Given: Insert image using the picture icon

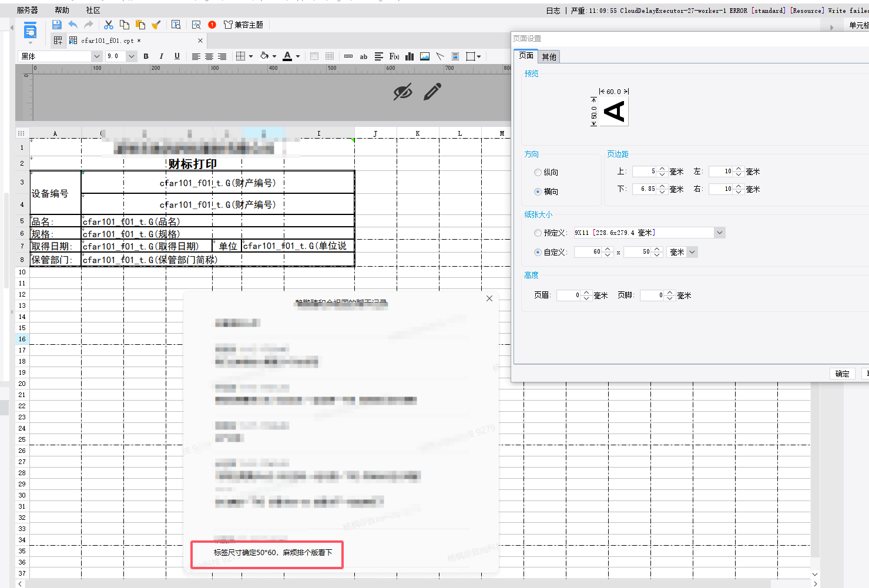Looking at the screenshot, I should pos(425,56).
